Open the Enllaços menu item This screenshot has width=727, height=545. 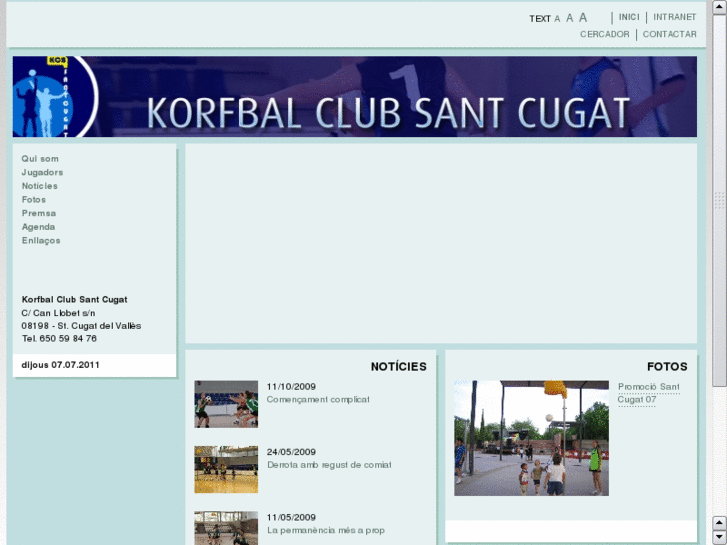(41, 240)
